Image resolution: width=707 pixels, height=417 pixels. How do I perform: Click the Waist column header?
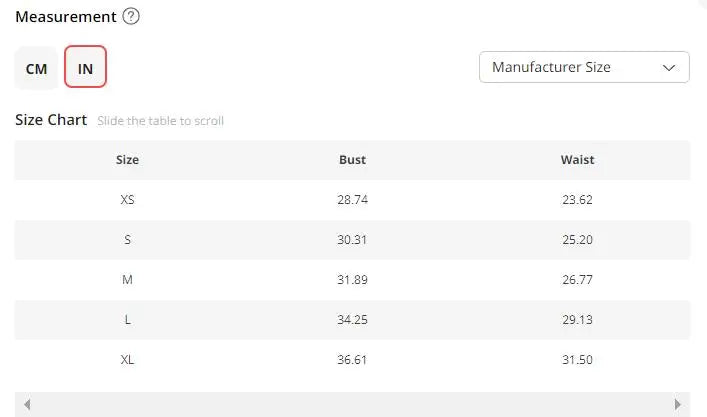[x=577, y=160]
